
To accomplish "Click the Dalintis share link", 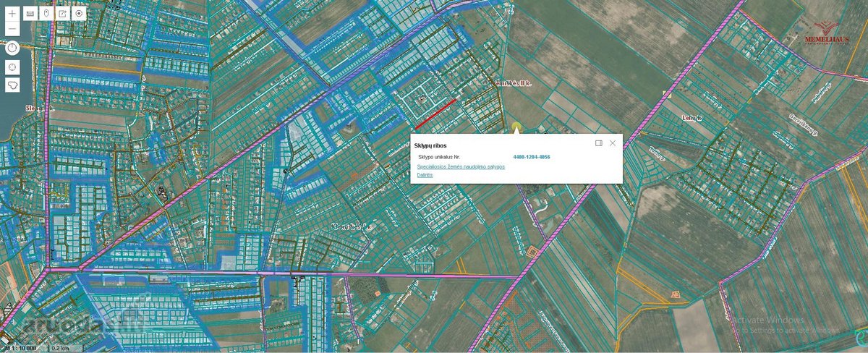I will [x=425, y=175].
